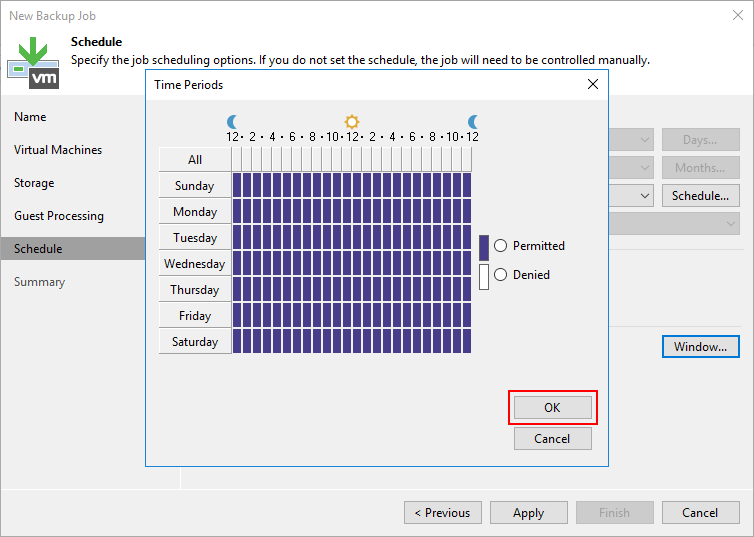Click the left midnight moon icon
This screenshot has height=537, width=754.
pyautogui.click(x=233, y=121)
